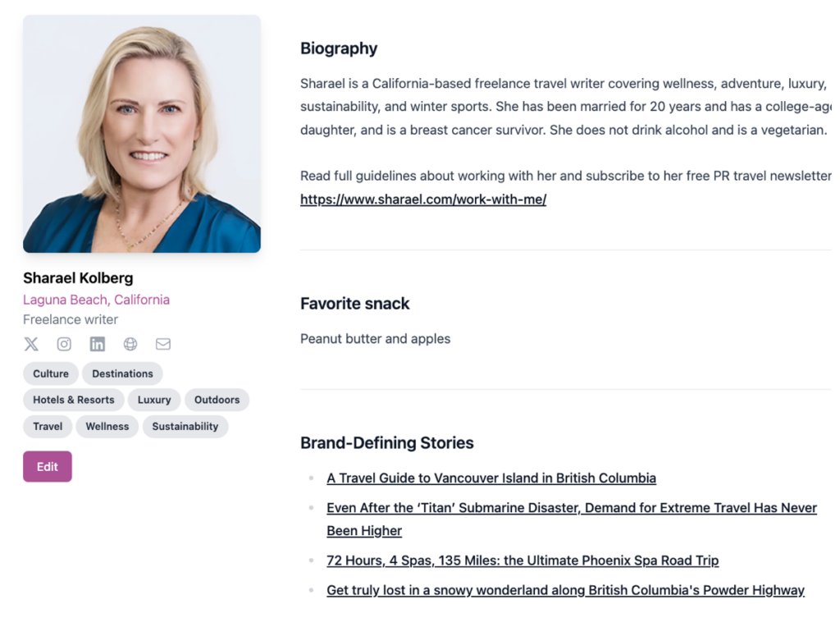Click the Hotels & Resorts tag
Image resolution: width=840 pixels, height=623 pixels.
pyautogui.click(x=74, y=400)
